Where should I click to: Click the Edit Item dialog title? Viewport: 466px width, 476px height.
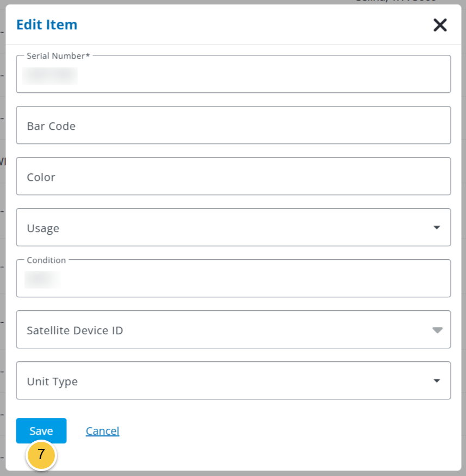pos(47,24)
